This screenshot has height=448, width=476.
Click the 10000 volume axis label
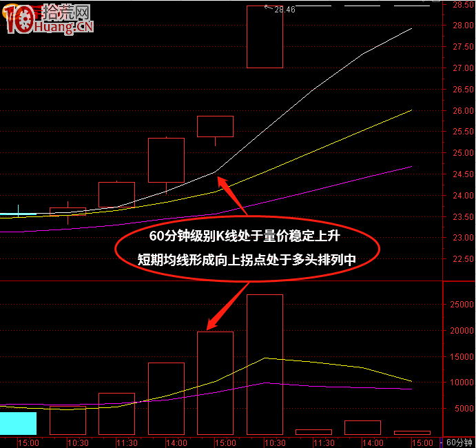[x=462, y=383]
